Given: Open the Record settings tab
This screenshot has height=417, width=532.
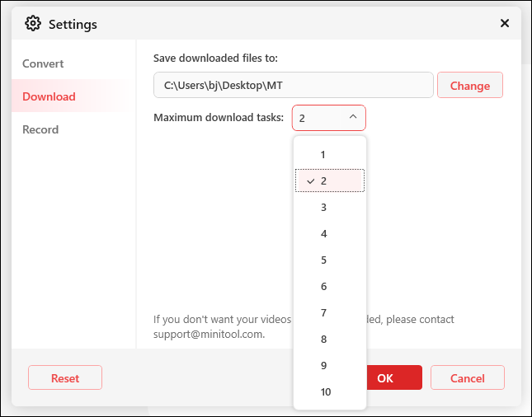Looking at the screenshot, I should point(40,129).
